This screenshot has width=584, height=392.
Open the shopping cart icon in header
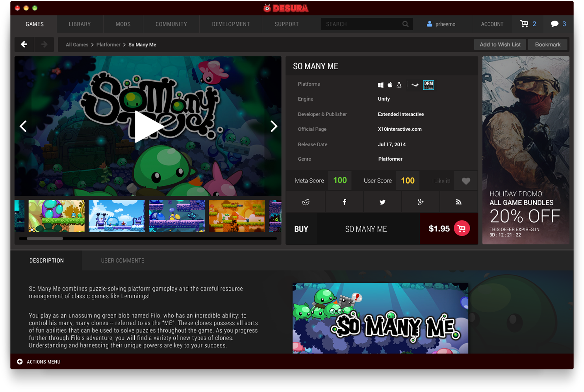pos(524,24)
